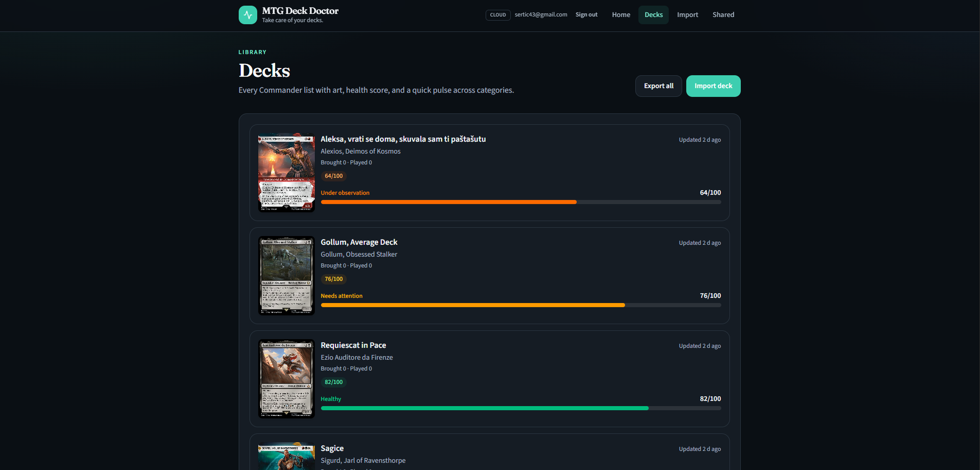980x470 pixels.
Task: Click the Gollum, Obsessed Stalker commander name
Action: tap(359, 254)
